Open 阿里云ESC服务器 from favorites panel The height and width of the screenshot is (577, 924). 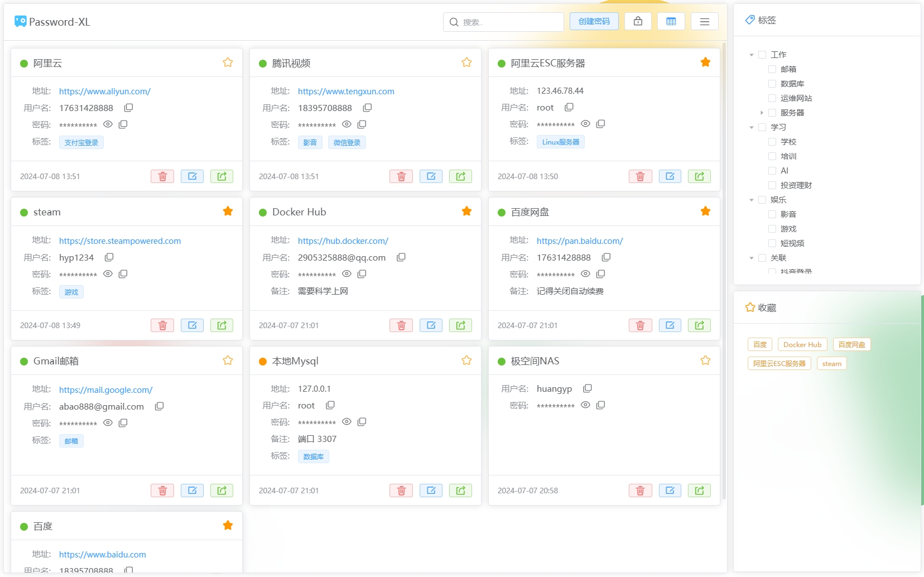(x=779, y=364)
